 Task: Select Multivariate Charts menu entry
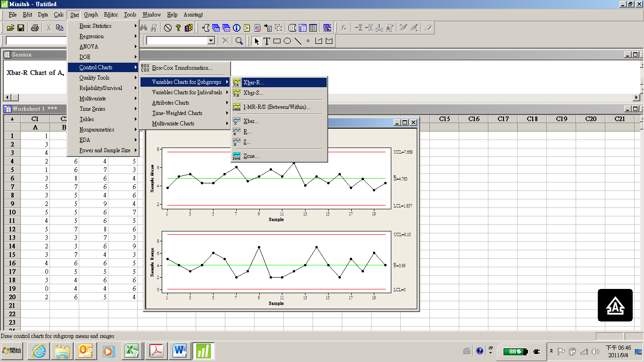(x=185, y=123)
